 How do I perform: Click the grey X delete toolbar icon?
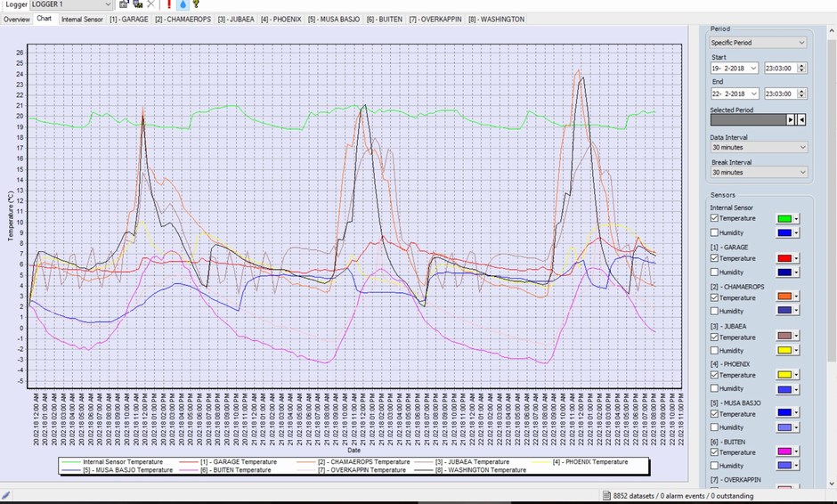click(x=151, y=4)
